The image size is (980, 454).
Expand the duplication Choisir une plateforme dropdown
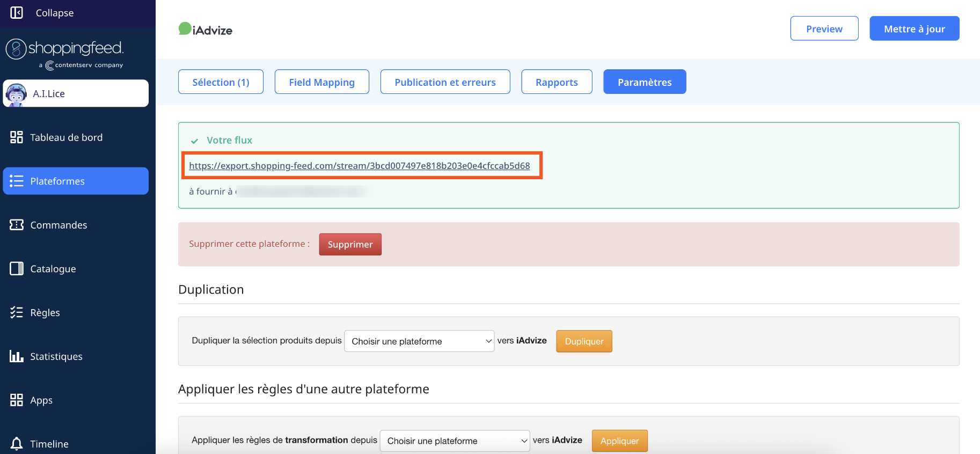click(419, 341)
